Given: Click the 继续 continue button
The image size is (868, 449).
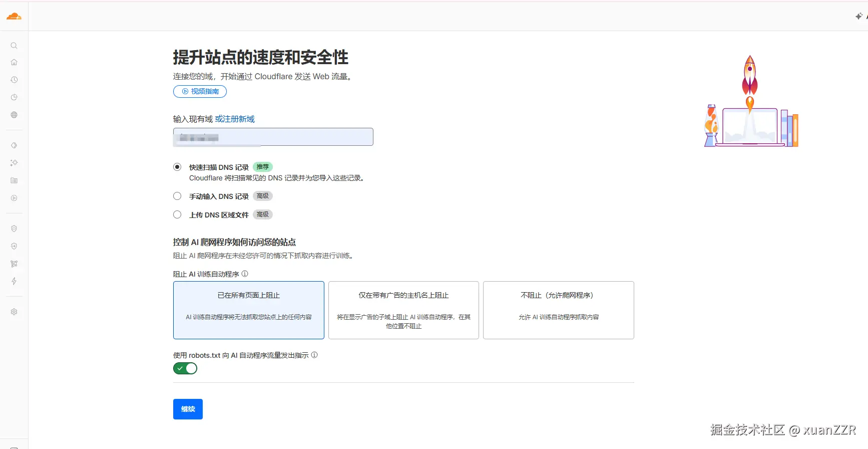Looking at the screenshot, I should 188,409.
